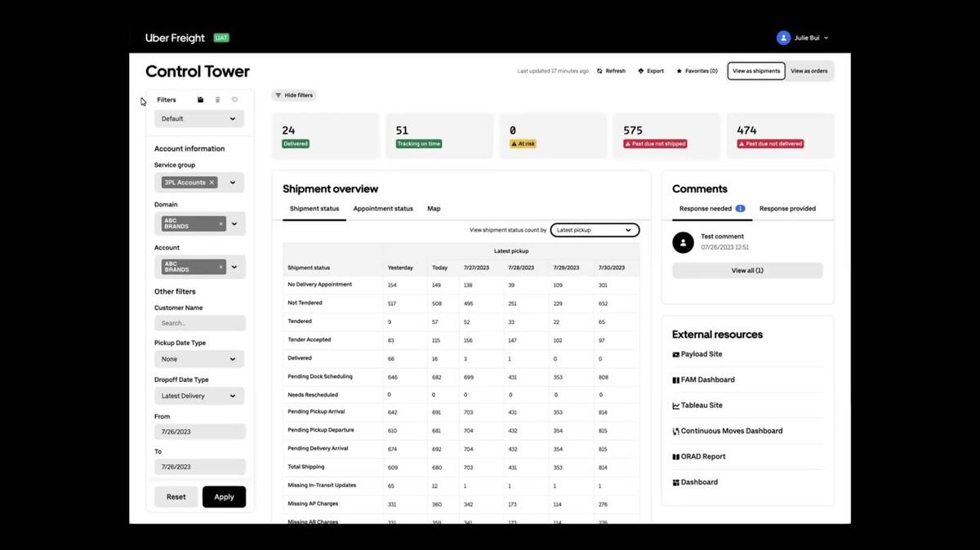Click the Test comment user avatar
The width and height of the screenshot is (980, 550).
[683, 242]
